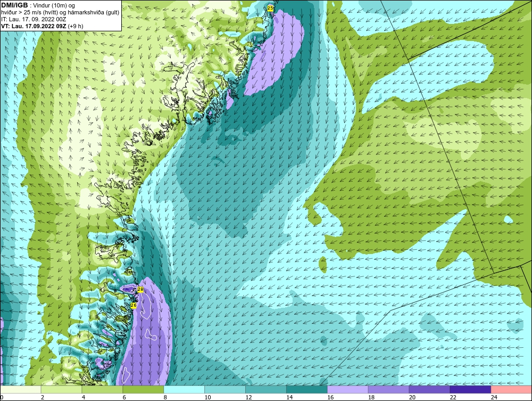The image size is (532, 401).
Task: Click the 'hviður > 25 m/s' description line
Action: coord(60,12)
